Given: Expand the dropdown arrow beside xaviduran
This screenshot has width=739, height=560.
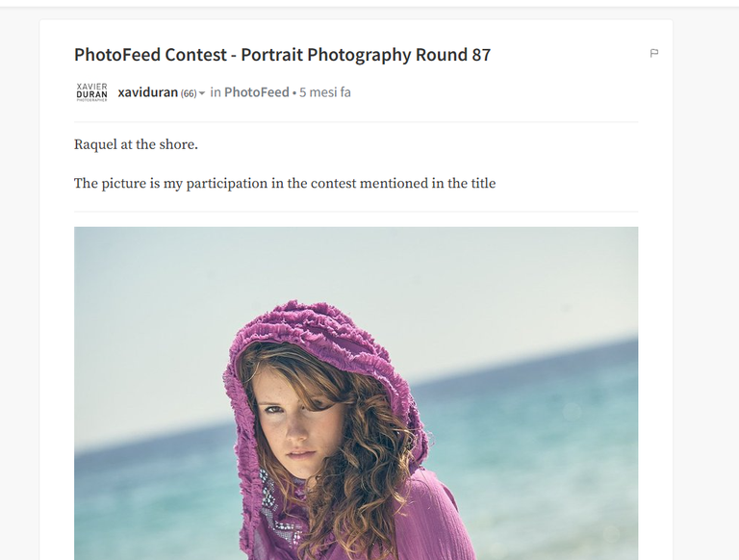Looking at the screenshot, I should (202, 93).
